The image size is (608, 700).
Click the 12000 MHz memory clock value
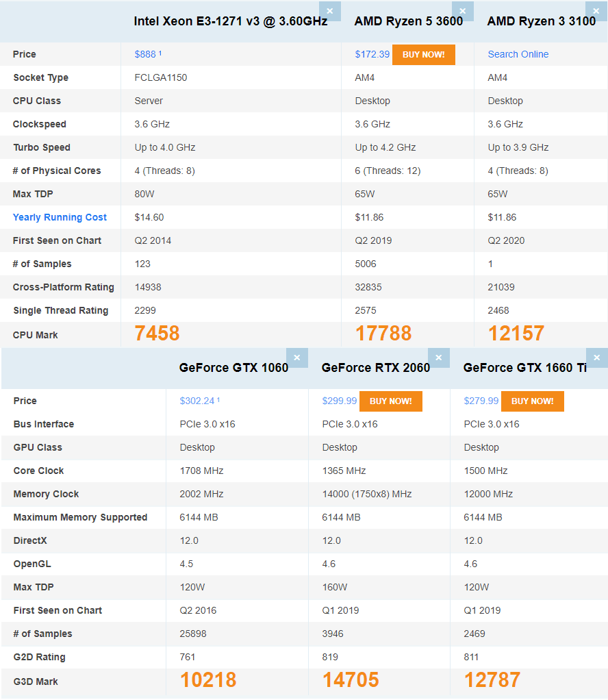click(488, 494)
